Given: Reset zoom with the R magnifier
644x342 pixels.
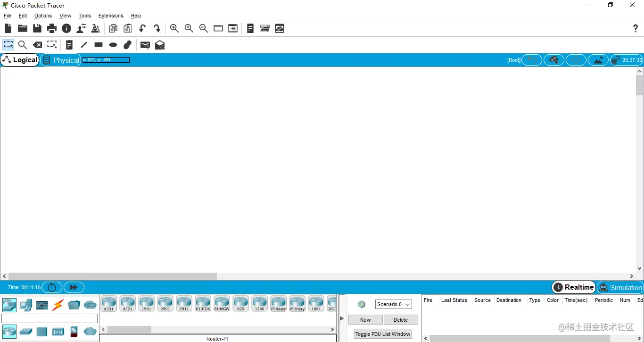Looking at the screenshot, I should point(189,28).
